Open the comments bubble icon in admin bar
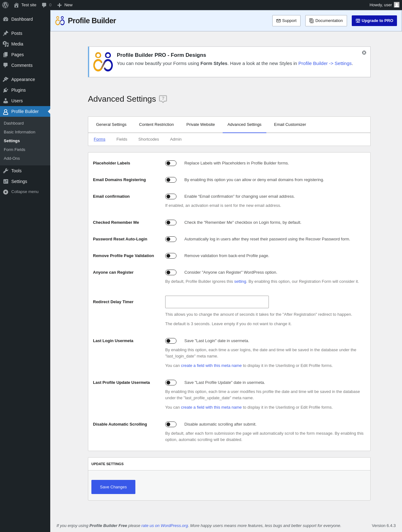The width and height of the screenshot is (402, 532). pyautogui.click(x=44, y=5)
